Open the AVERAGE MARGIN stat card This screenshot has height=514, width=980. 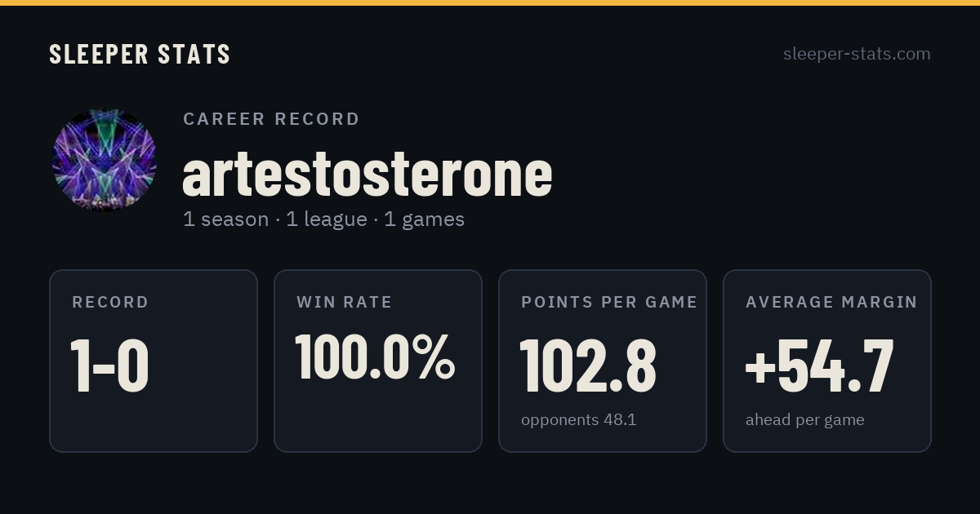[827, 361]
